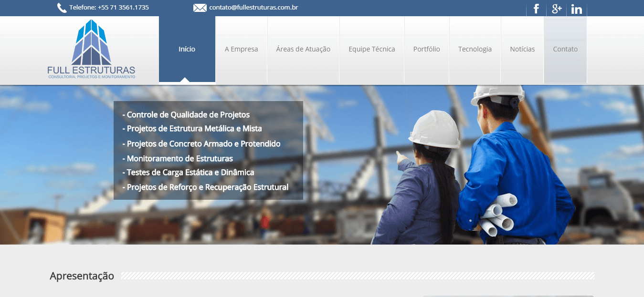Viewport: 644px width, 297px height.
Task: Click the telephone handset icon
Action: click(62, 8)
